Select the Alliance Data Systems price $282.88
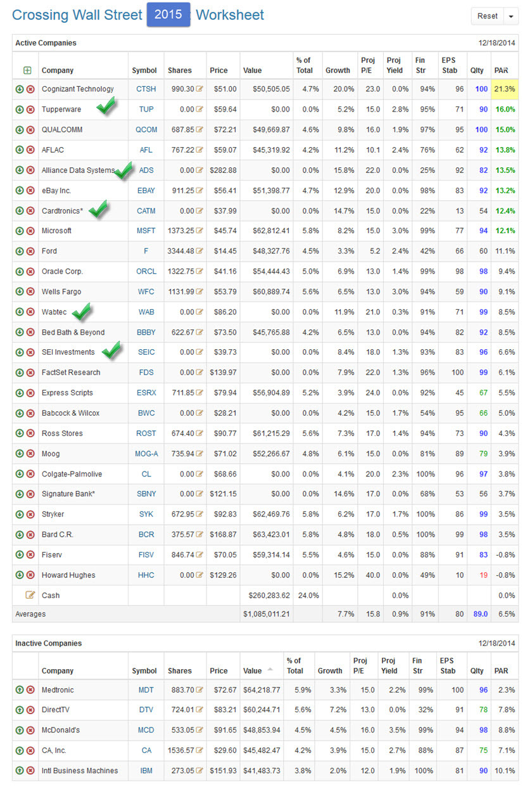This screenshot has width=532, height=787. [x=223, y=170]
